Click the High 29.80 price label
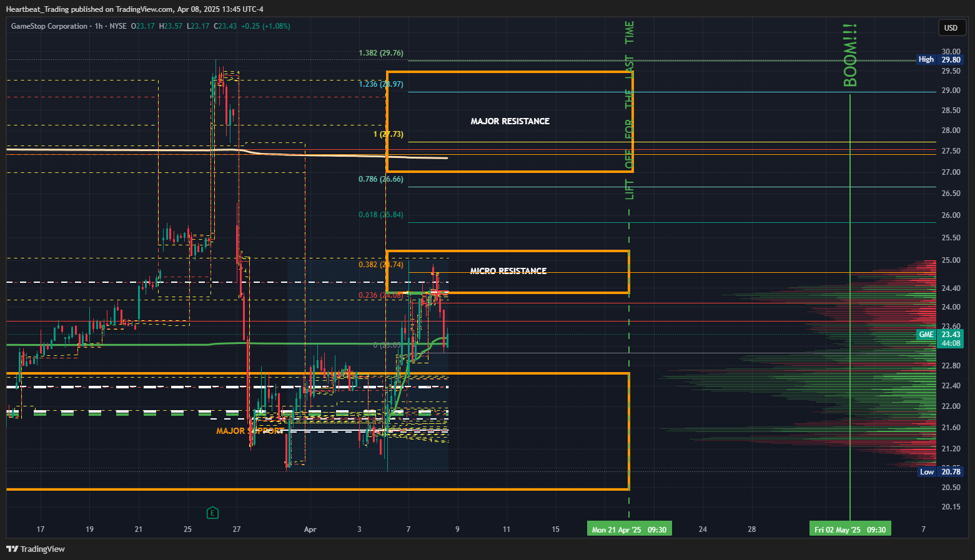 pos(939,59)
